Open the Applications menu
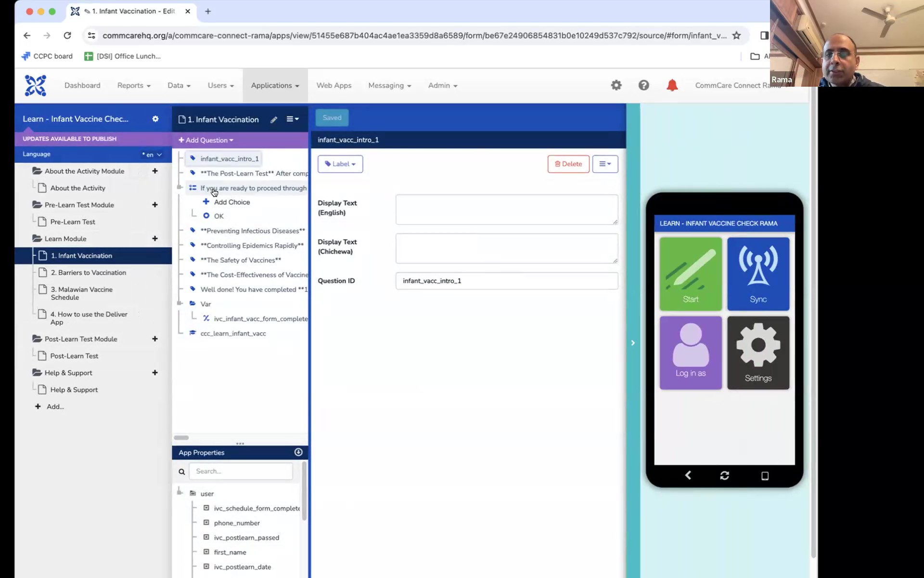Screen dimensions: 924x578 coord(275,85)
